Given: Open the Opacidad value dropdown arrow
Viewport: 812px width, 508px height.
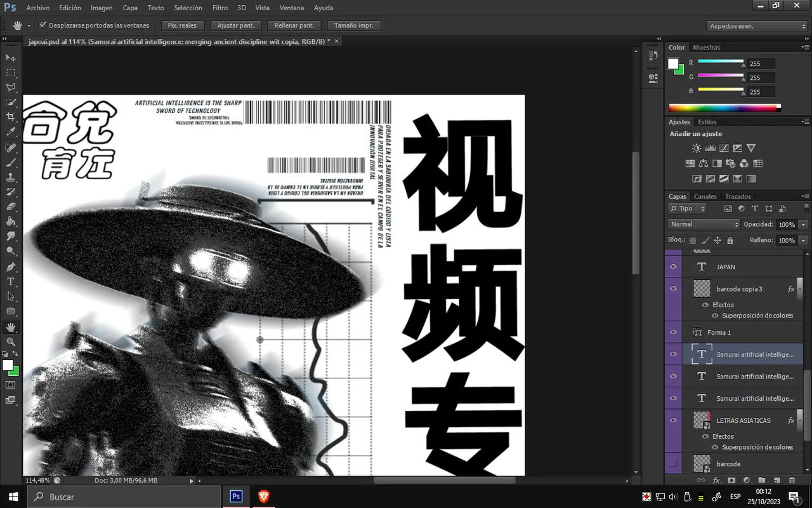Looking at the screenshot, I should (x=804, y=224).
